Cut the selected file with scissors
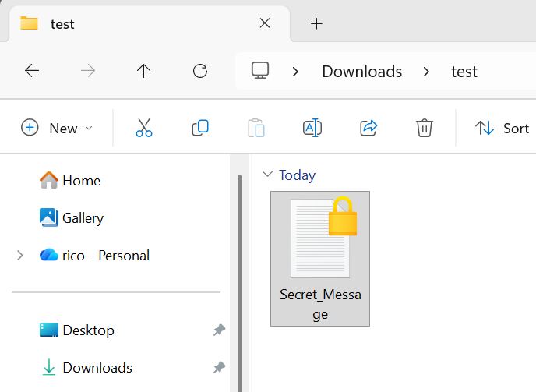 click(x=144, y=128)
